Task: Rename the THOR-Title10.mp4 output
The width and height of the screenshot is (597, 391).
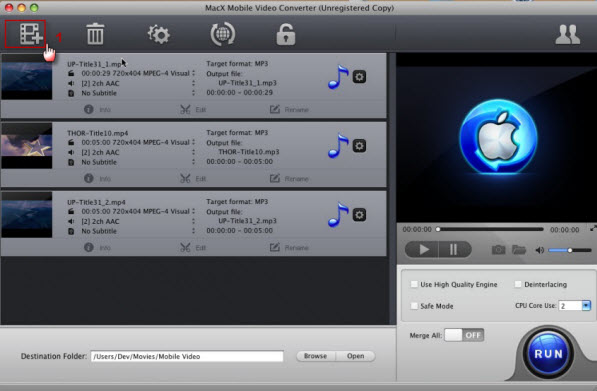Action: [289, 179]
